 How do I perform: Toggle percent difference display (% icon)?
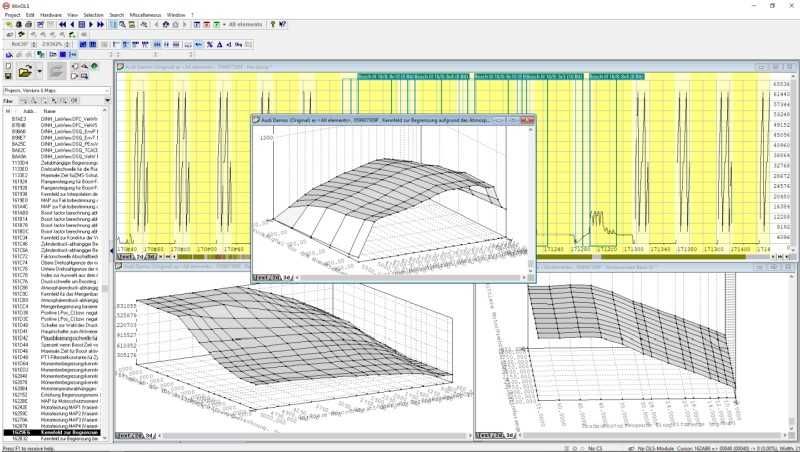tap(209, 44)
